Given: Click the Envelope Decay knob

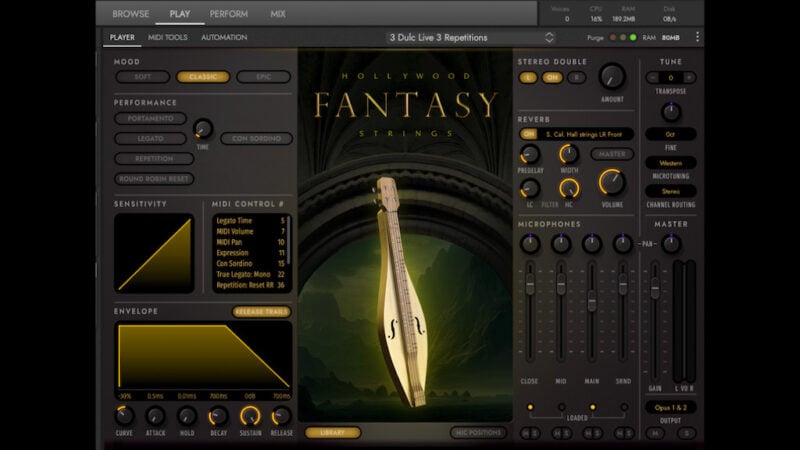Looking at the screenshot, I should [218, 416].
